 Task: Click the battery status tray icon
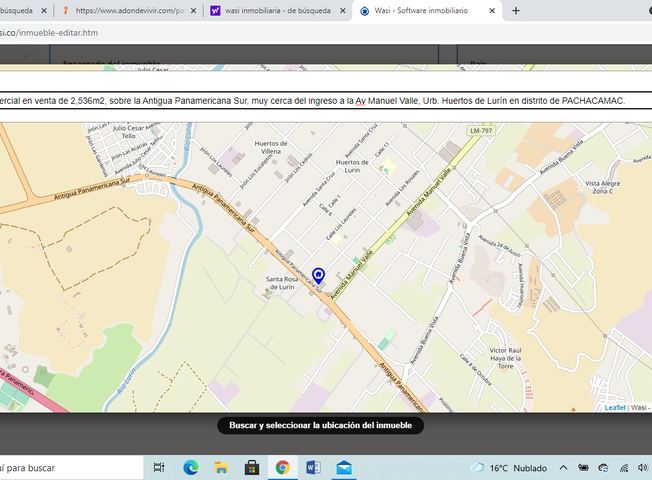pos(583,468)
